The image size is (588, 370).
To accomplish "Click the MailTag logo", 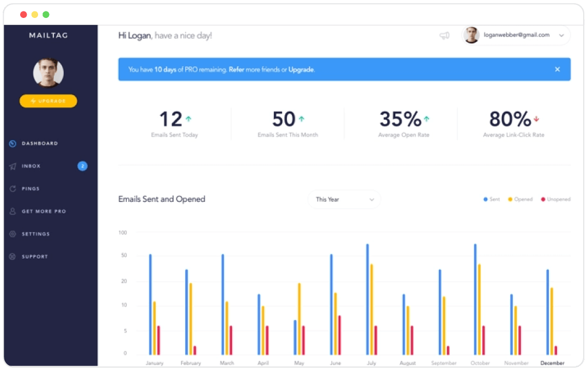I will click(x=48, y=35).
